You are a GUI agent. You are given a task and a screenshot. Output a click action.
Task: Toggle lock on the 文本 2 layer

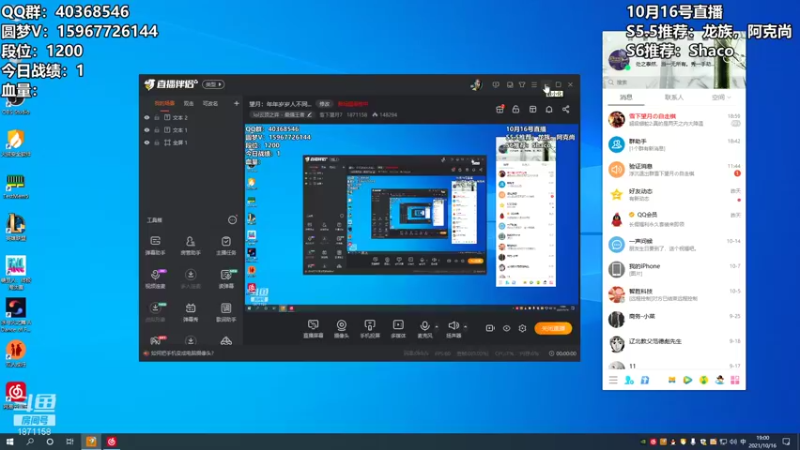point(157,117)
